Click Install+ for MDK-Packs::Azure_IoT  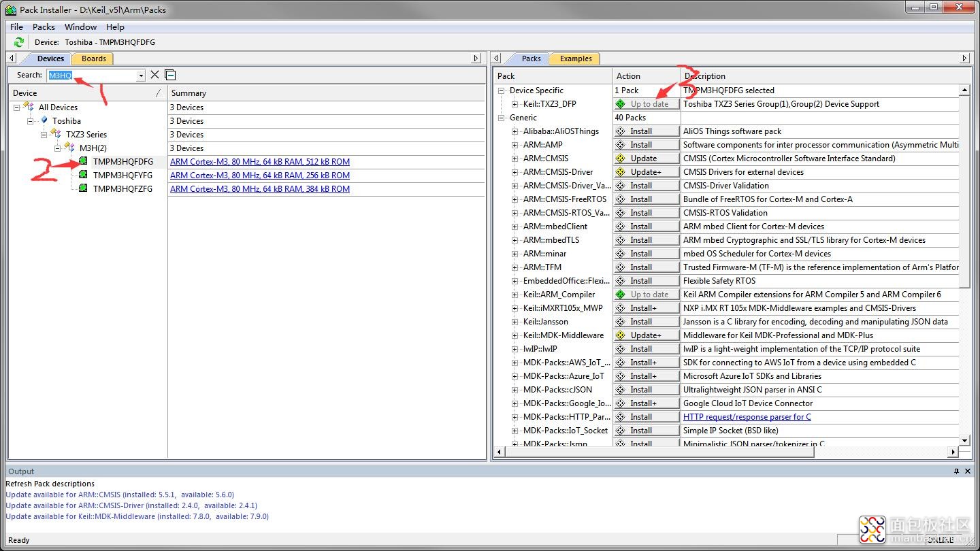coord(647,376)
